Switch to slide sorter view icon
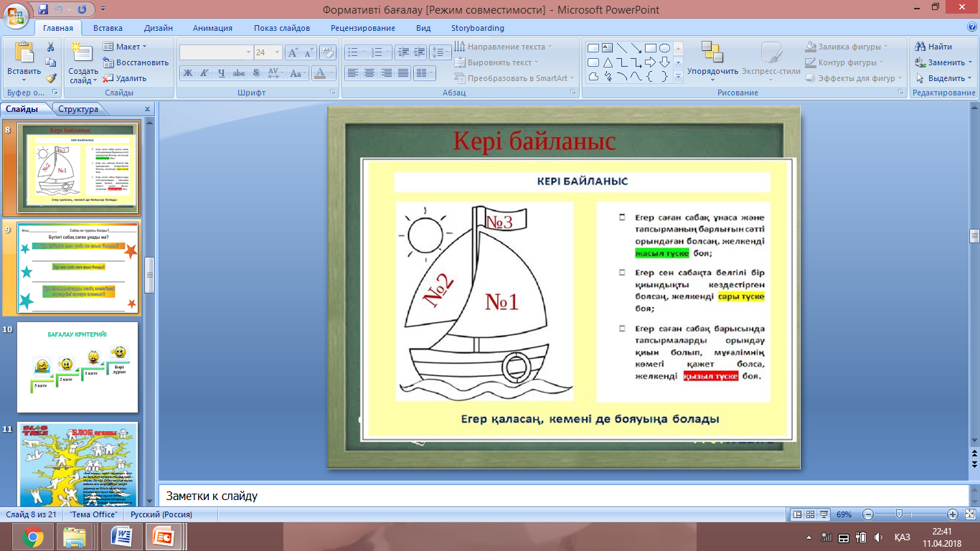 (x=811, y=514)
